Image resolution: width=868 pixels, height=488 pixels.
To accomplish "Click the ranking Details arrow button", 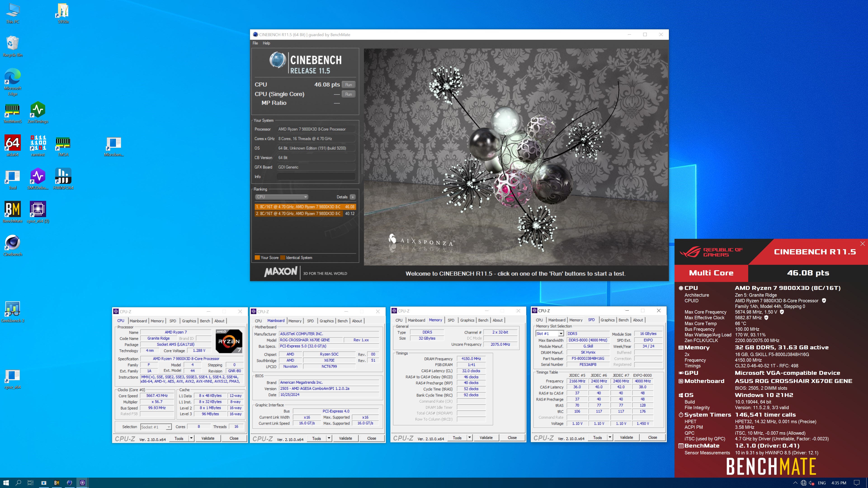I will click(x=352, y=197).
